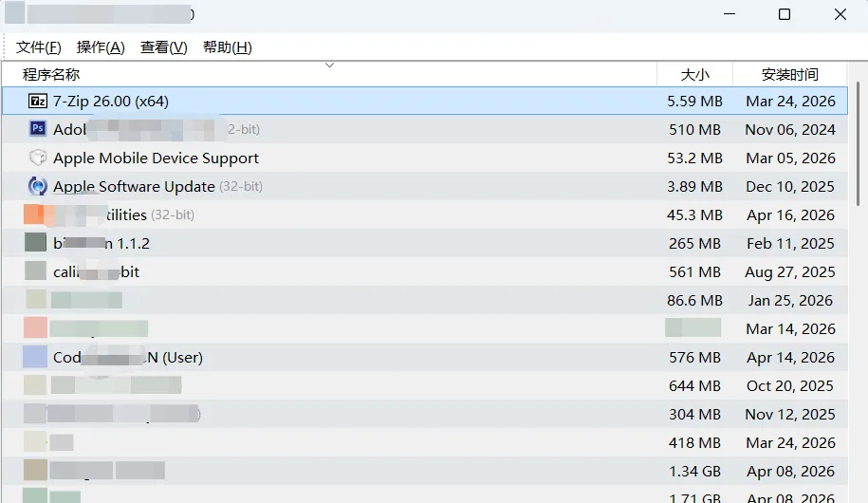
Task: Select the row ending in (User)
Action: 425,357
